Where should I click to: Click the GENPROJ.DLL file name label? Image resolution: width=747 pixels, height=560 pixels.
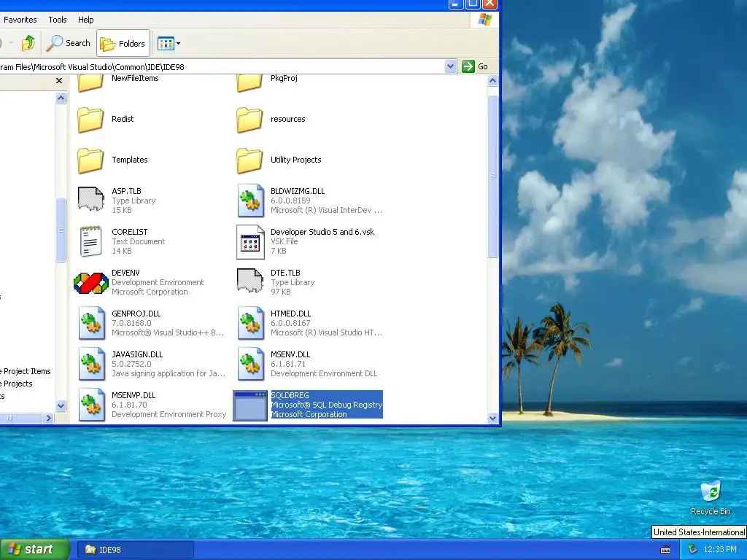(x=136, y=314)
